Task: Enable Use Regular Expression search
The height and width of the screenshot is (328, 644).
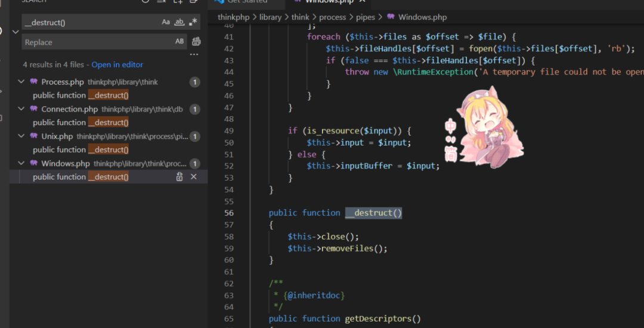Action: tap(193, 22)
